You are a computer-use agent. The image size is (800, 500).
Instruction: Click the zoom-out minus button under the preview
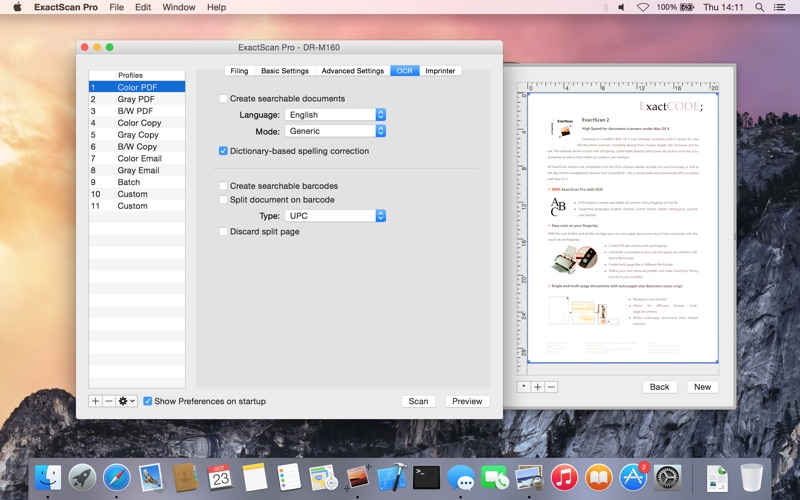click(550, 387)
